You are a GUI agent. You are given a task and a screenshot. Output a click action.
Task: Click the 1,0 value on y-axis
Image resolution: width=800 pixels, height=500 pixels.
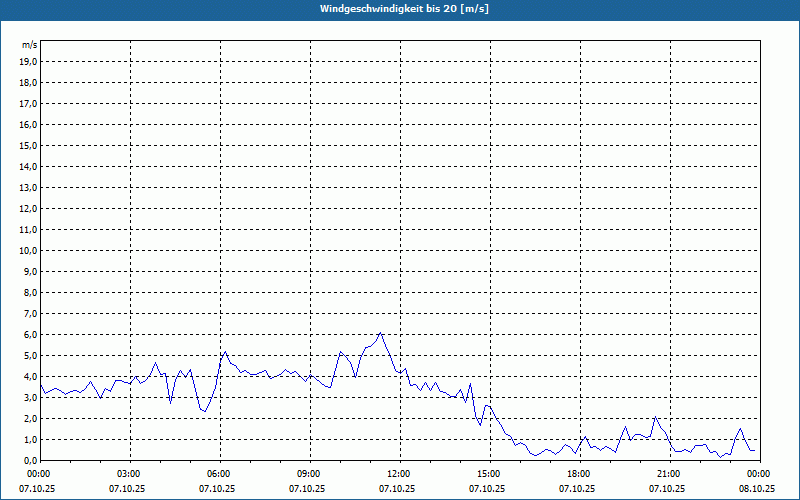coord(30,439)
